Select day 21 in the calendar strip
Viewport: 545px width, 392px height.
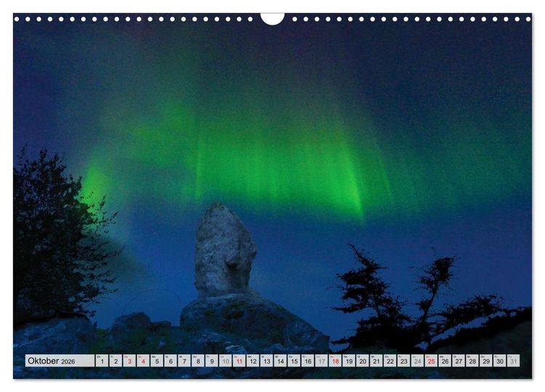click(376, 360)
